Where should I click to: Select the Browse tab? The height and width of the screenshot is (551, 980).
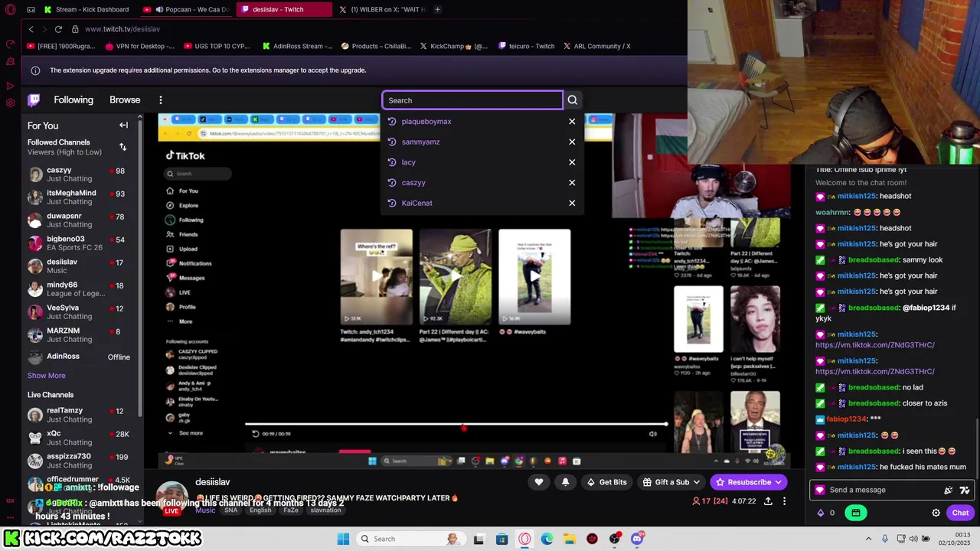tap(125, 100)
